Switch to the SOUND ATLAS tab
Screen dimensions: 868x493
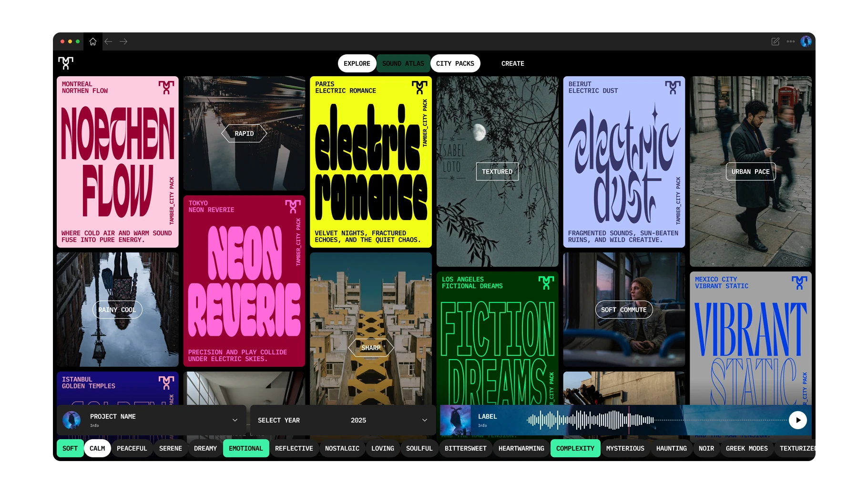click(x=403, y=63)
